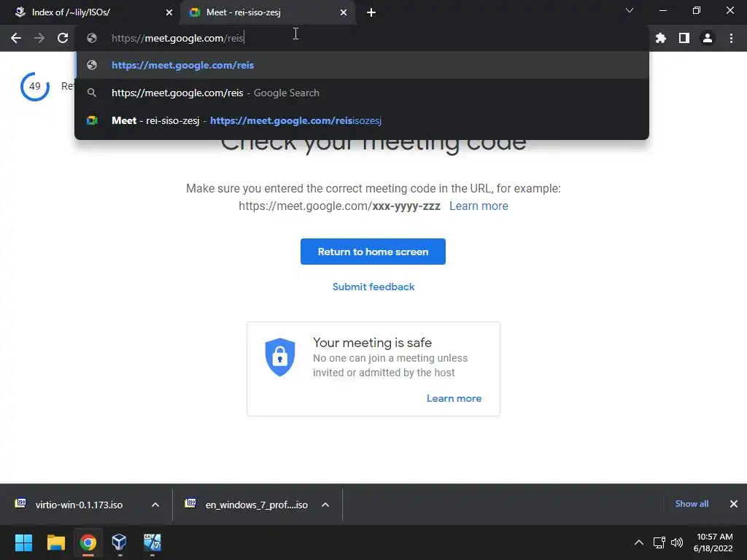Viewport: 747px width, 560px height.
Task: Dismiss the downloads bar
Action: [x=734, y=504]
